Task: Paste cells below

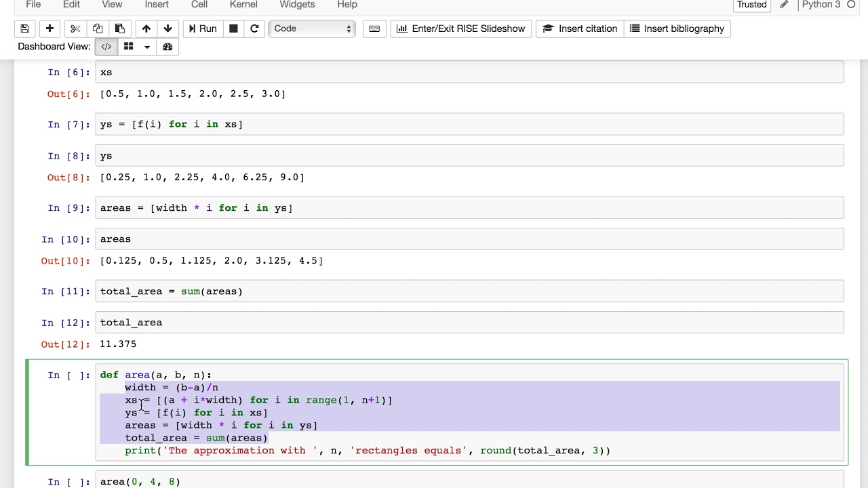Action: pos(119,28)
